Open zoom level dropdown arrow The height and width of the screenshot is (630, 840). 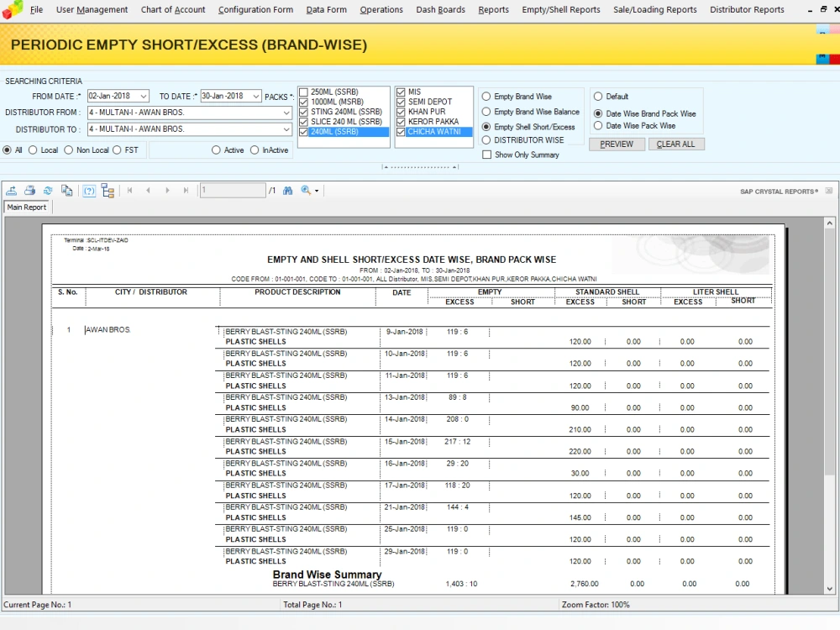[317, 191]
